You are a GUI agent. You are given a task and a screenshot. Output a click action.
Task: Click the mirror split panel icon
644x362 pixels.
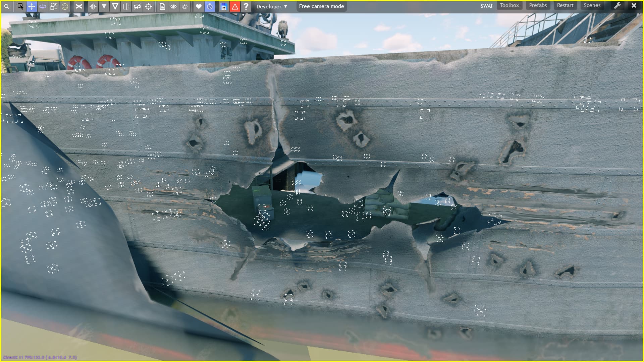coord(126,6)
